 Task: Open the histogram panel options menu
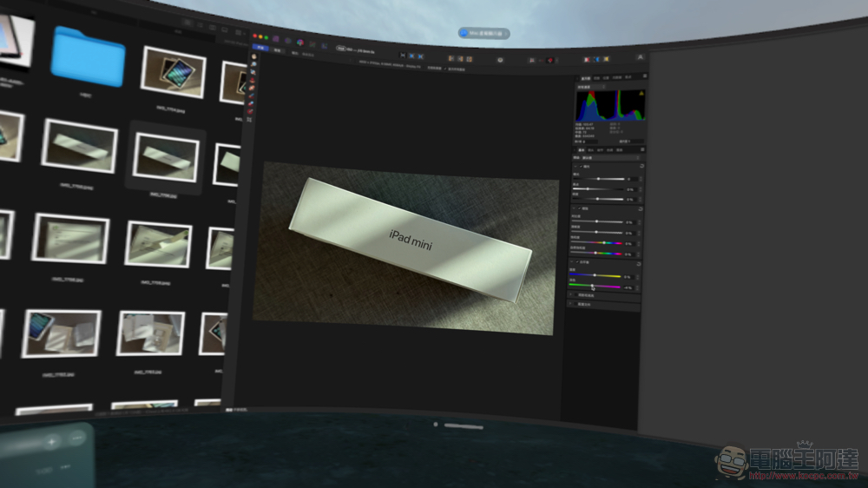(x=645, y=76)
